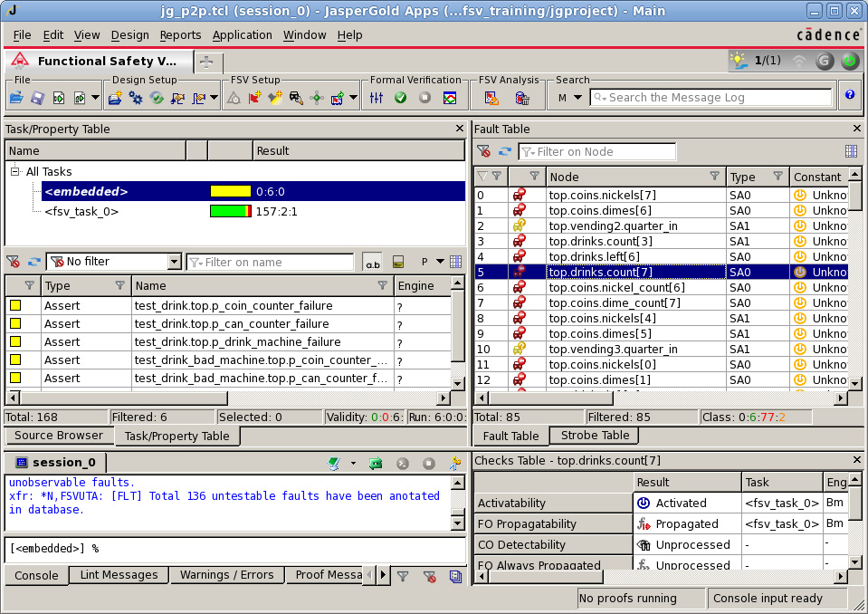Click the message filter funnel icon near console tabs
The width and height of the screenshot is (868, 614).
coord(403,576)
